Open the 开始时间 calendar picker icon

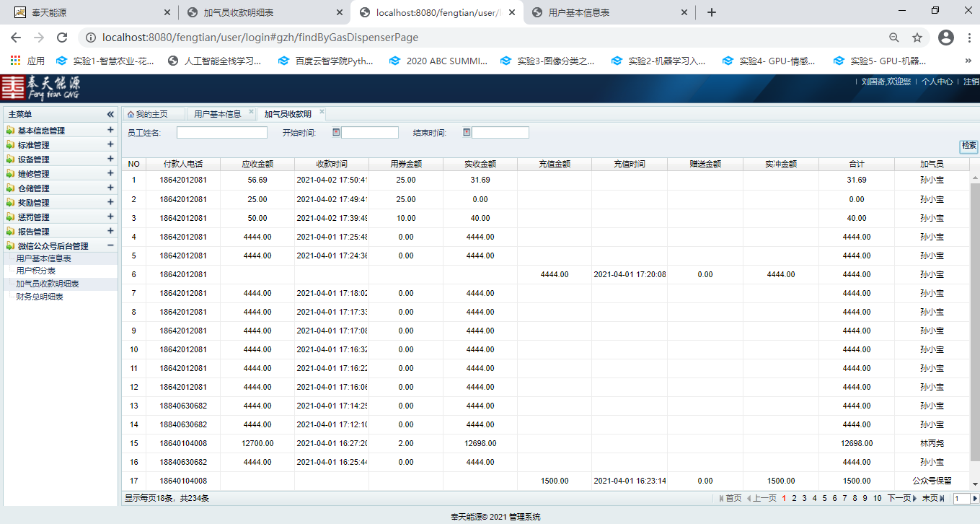click(336, 132)
